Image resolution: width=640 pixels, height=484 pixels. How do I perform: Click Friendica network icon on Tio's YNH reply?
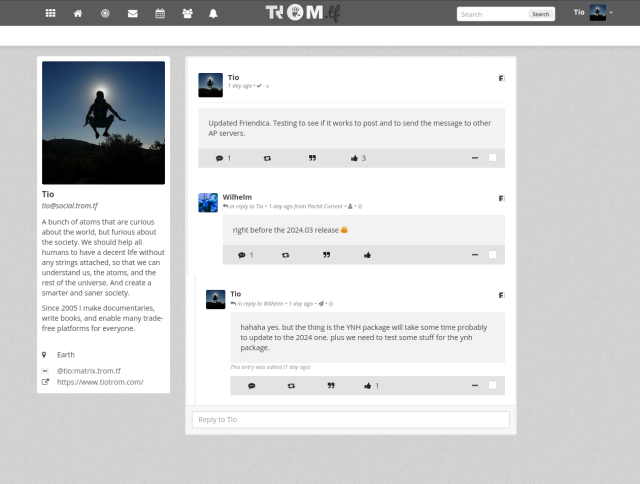click(x=502, y=295)
